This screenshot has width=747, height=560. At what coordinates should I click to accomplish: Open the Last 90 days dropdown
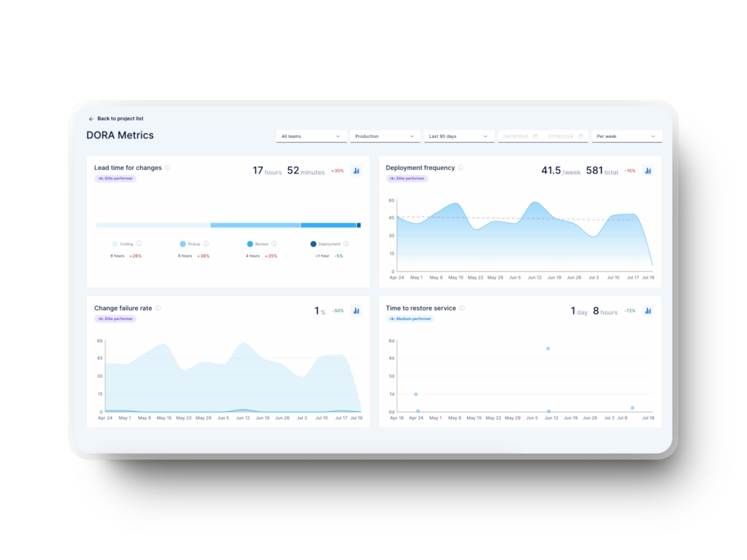459,136
